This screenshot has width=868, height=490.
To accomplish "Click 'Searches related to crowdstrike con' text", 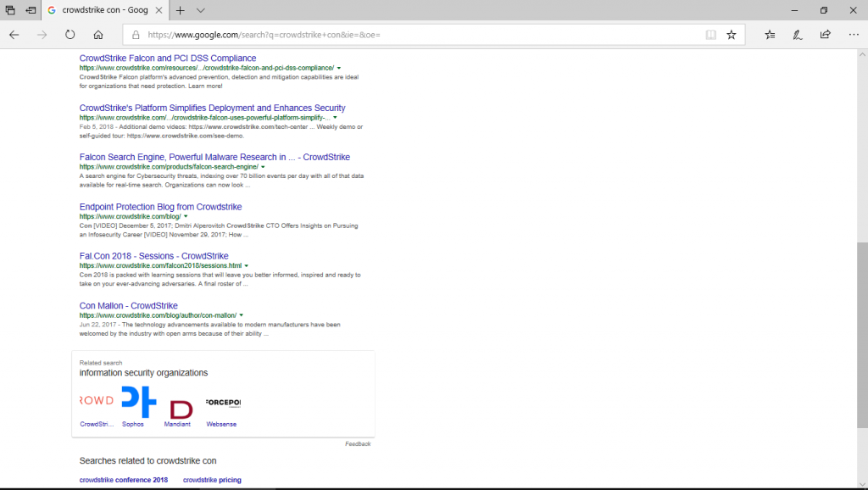I will point(147,460).
